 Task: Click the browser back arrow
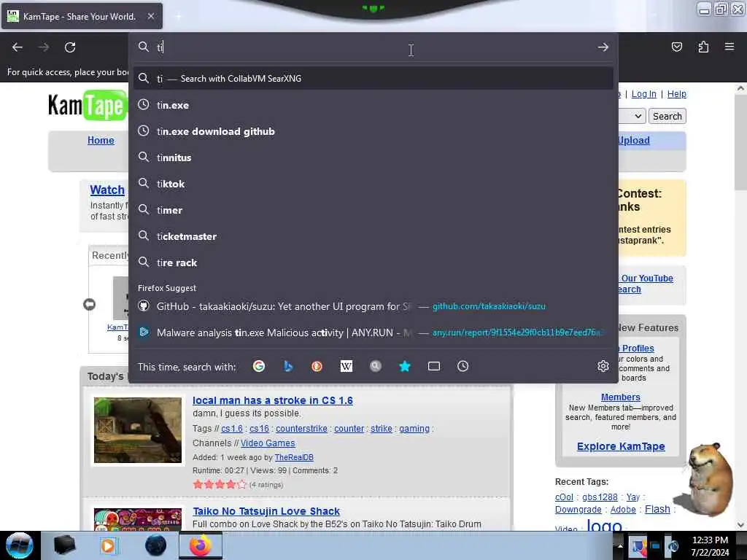pos(18,47)
